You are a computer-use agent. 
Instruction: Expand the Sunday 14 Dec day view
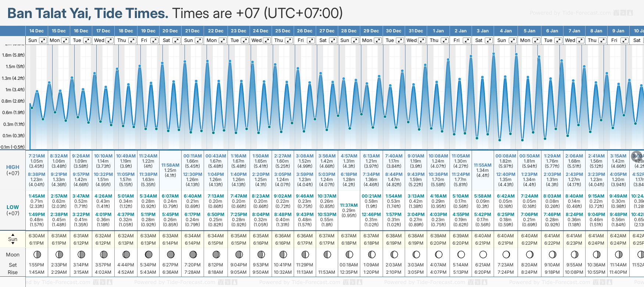(x=43, y=40)
